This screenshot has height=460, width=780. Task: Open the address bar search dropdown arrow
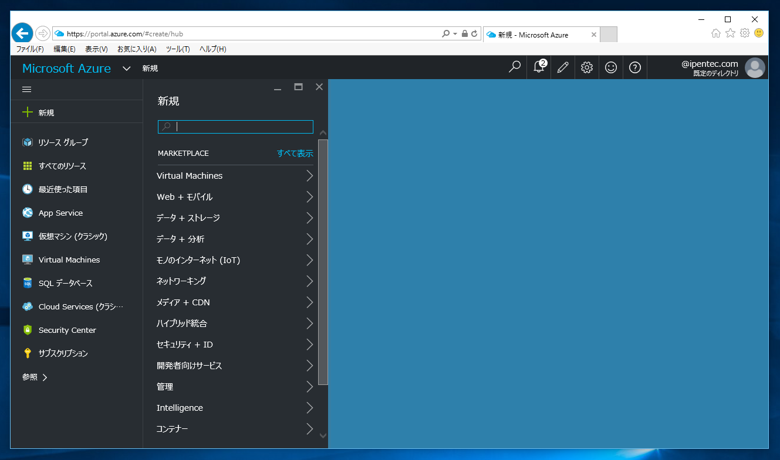coord(455,34)
